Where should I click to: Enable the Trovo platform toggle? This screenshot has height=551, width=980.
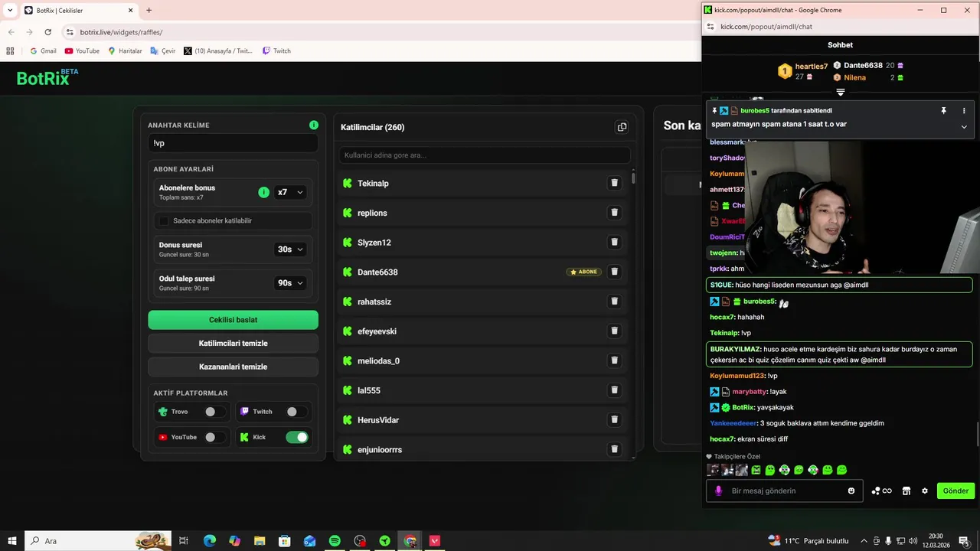click(214, 412)
